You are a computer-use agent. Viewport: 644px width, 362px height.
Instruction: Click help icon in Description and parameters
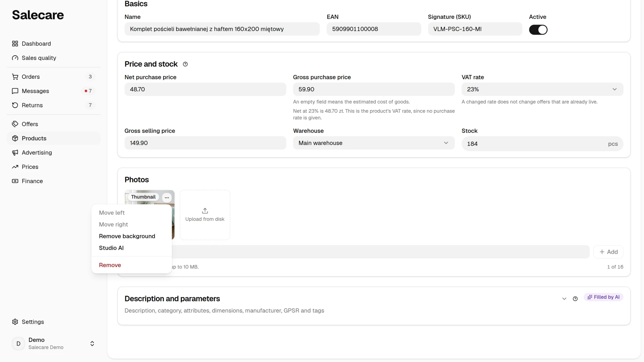[575, 299]
